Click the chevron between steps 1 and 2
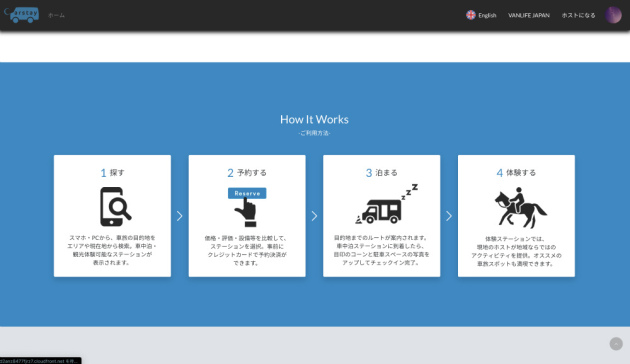The width and height of the screenshot is (630, 364). [x=180, y=216]
